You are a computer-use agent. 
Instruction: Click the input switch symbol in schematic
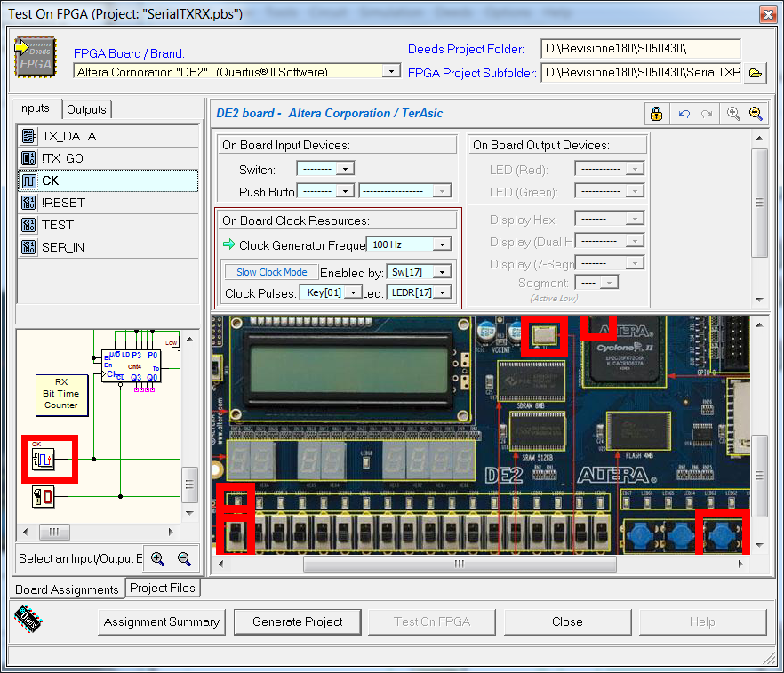tap(43, 496)
